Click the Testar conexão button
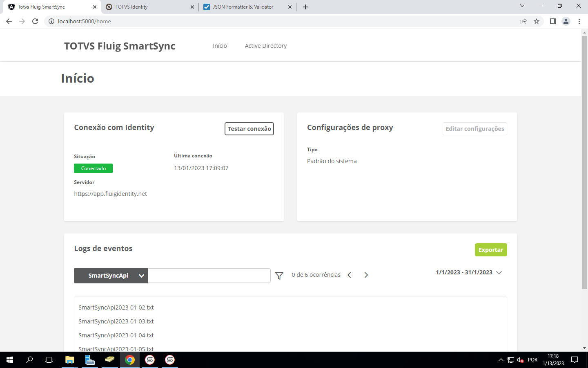This screenshot has height=368, width=588. click(249, 129)
